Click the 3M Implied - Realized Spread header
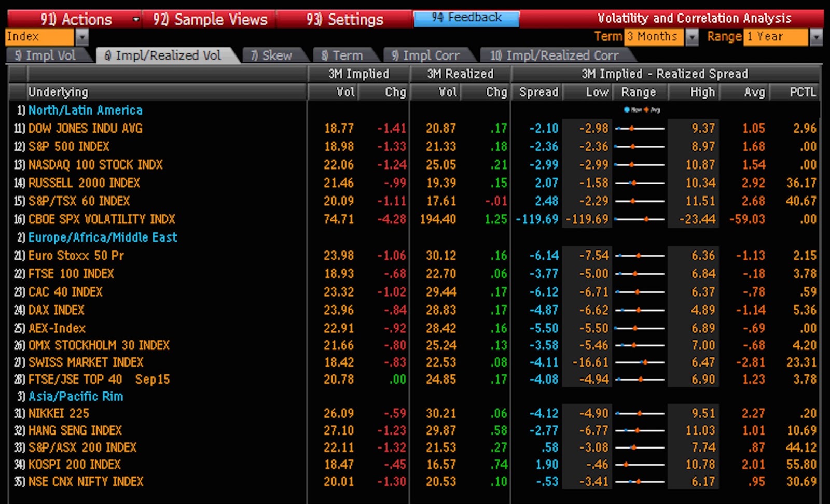The width and height of the screenshot is (830, 504). coord(665,74)
